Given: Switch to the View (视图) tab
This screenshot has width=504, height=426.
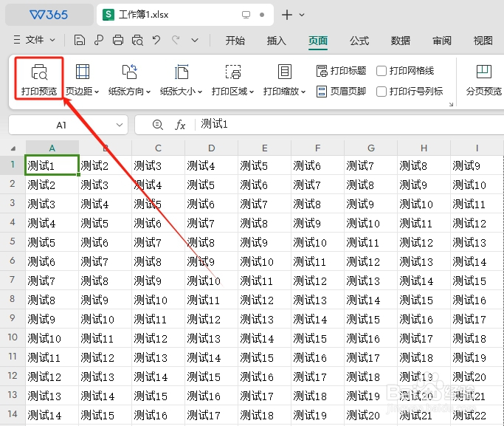Looking at the screenshot, I should pos(483,41).
